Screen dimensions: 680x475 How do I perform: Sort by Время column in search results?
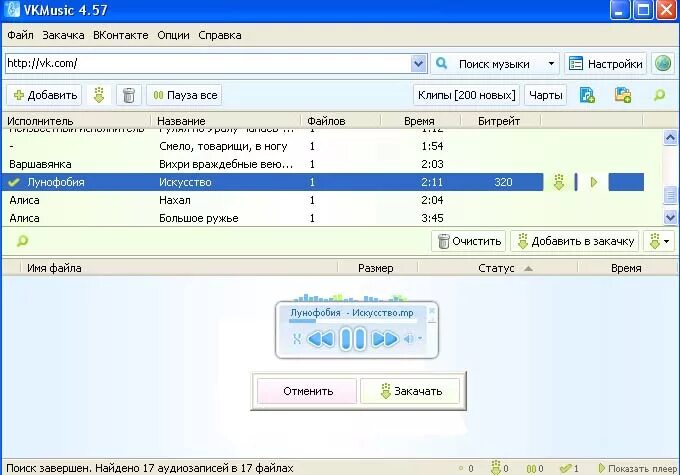coord(420,121)
